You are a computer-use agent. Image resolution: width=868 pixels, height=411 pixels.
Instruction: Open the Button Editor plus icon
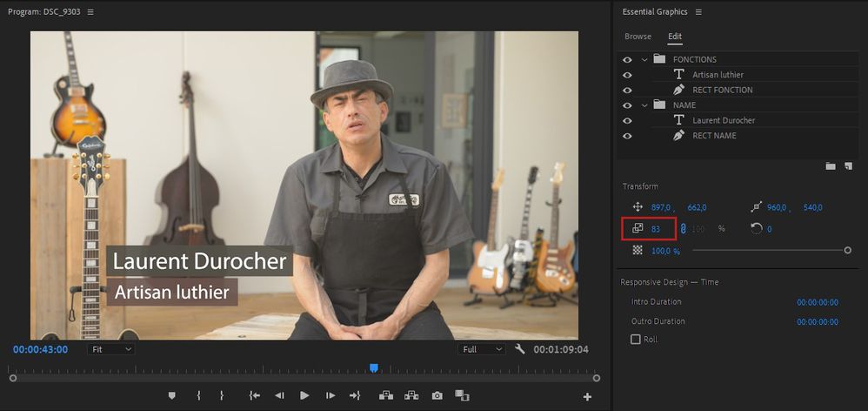click(587, 396)
